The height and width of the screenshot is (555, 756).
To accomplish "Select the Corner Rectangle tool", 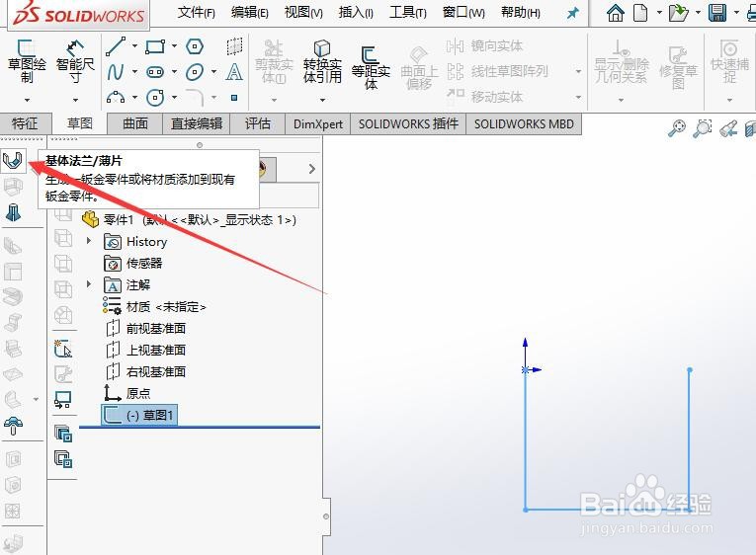I will tap(155, 46).
